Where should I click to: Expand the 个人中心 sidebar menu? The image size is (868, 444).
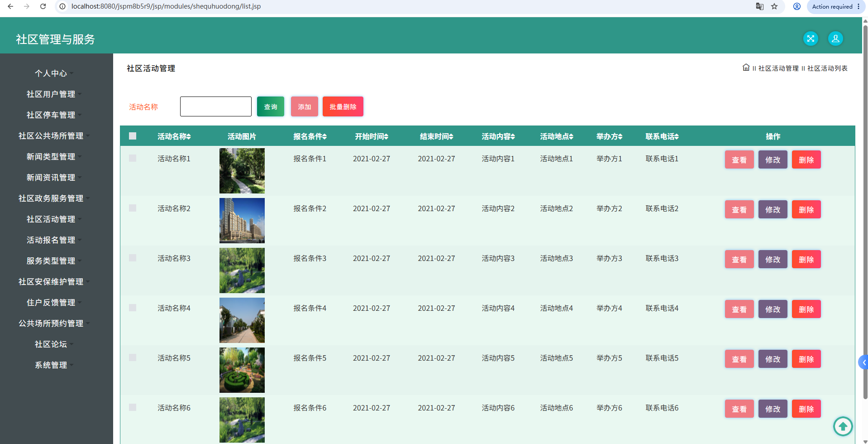(54, 73)
